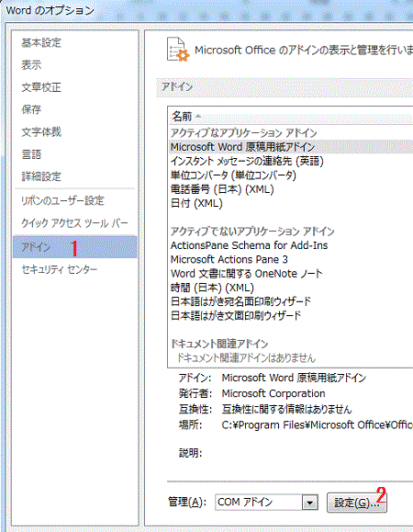The height and width of the screenshot is (532, 413).
Task: Open the 基本設定 category
Action: 41,43
